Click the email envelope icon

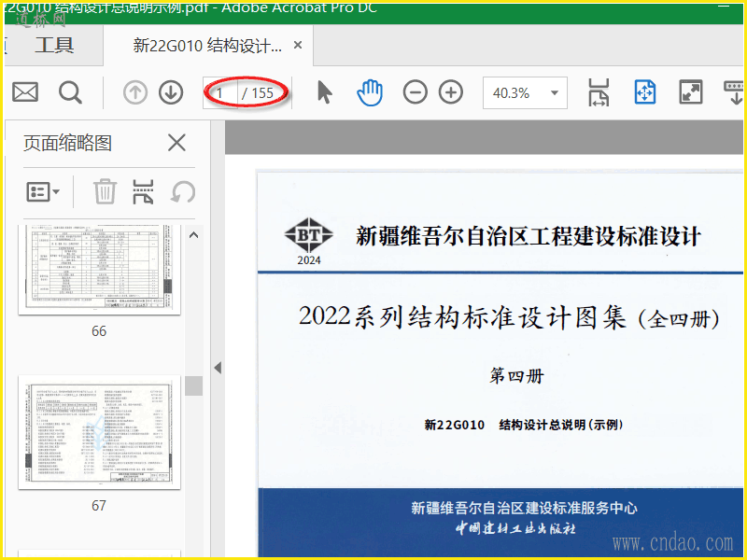pyautogui.click(x=25, y=92)
